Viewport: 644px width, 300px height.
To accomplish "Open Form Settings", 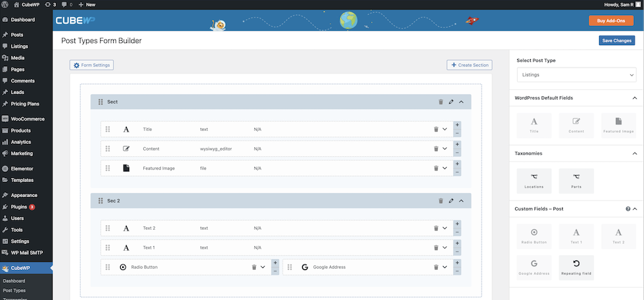I will [x=91, y=65].
